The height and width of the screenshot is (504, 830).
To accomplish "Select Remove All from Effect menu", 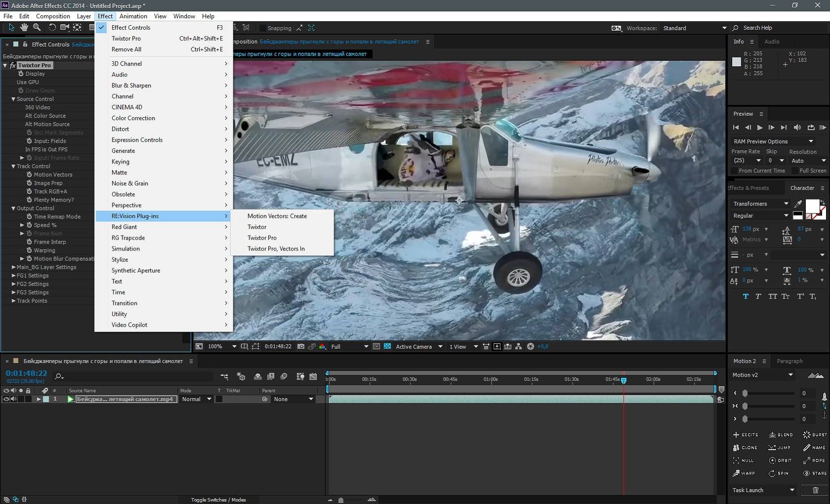I will point(163,49).
